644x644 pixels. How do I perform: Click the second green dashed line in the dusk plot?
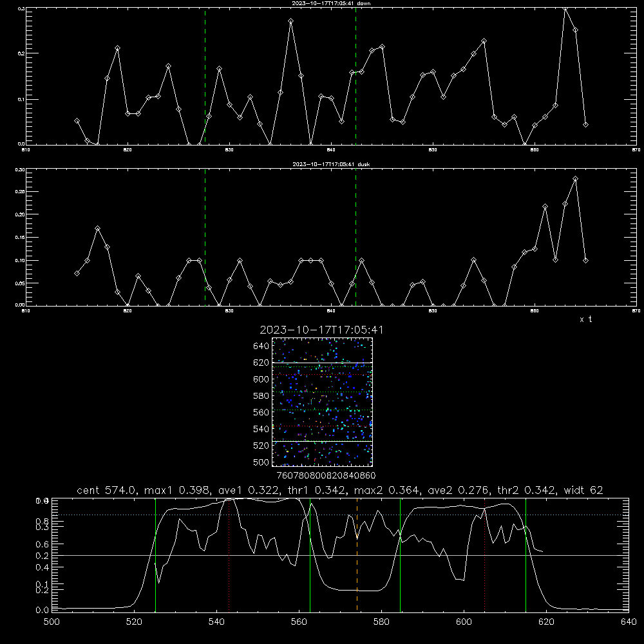[355, 237]
